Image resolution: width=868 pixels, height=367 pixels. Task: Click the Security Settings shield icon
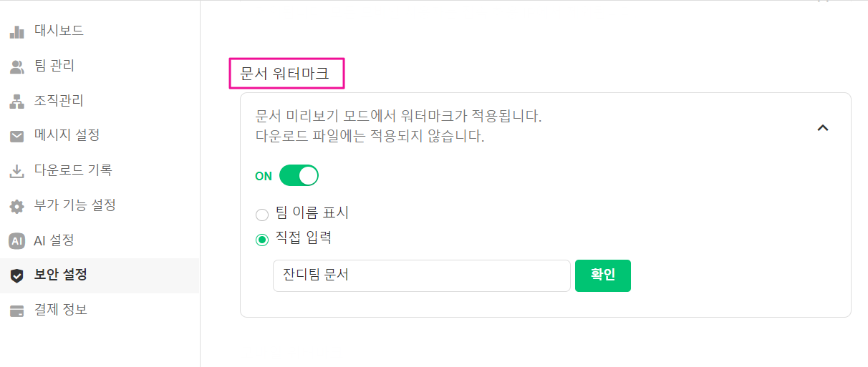pos(16,275)
